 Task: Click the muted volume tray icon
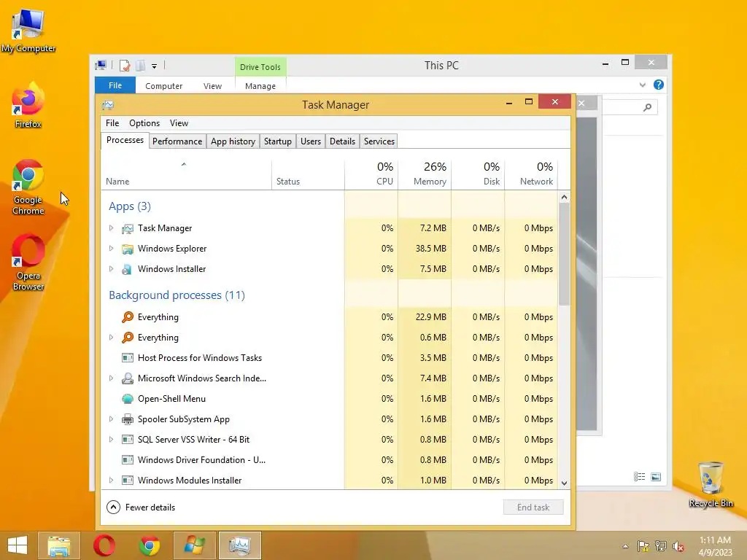click(678, 546)
